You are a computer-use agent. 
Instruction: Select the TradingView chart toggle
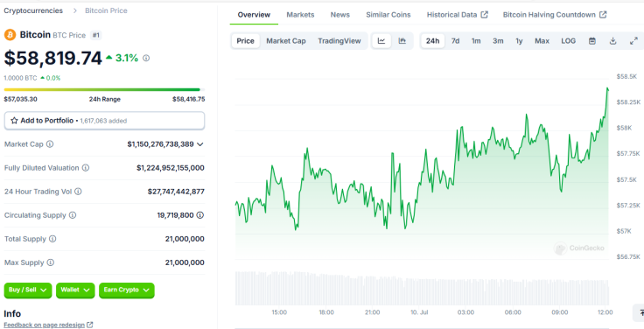[x=339, y=41]
